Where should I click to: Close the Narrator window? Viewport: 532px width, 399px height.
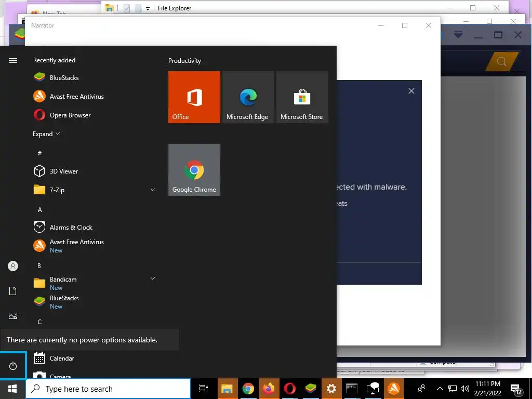point(429,25)
